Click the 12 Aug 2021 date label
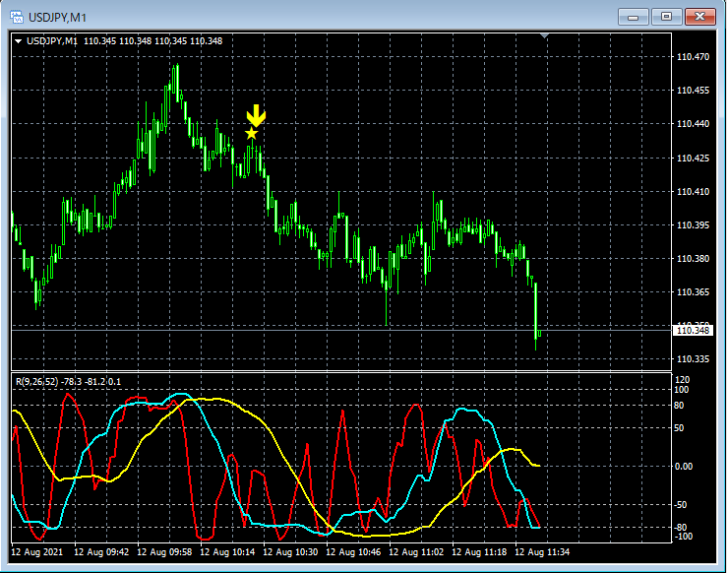This screenshot has width=728, height=573. click(x=36, y=552)
